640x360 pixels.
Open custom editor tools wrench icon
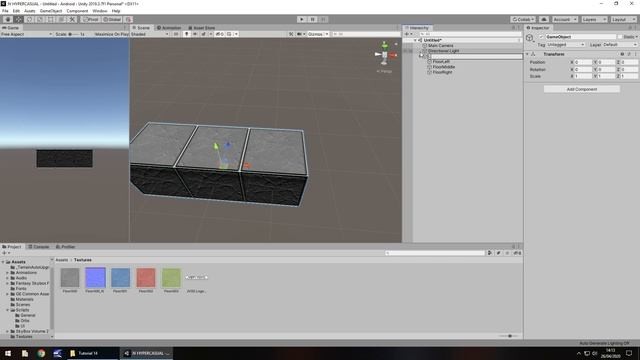tap(72, 19)
